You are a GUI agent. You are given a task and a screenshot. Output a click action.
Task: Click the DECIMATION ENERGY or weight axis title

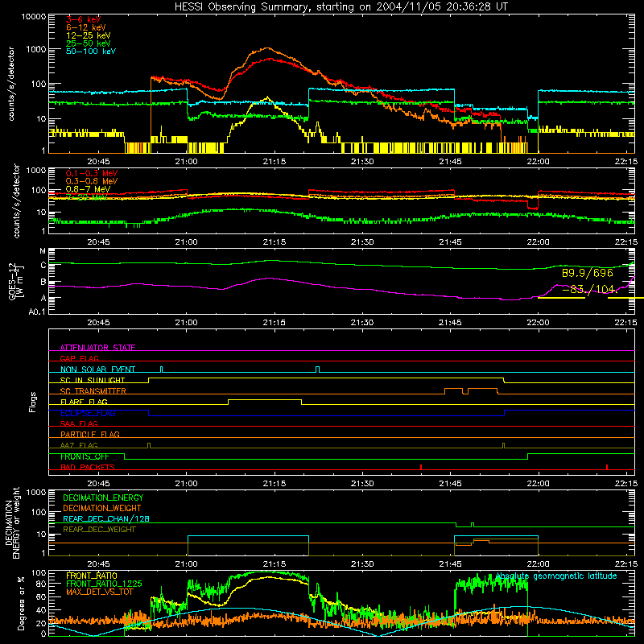(x=12, y=522)
